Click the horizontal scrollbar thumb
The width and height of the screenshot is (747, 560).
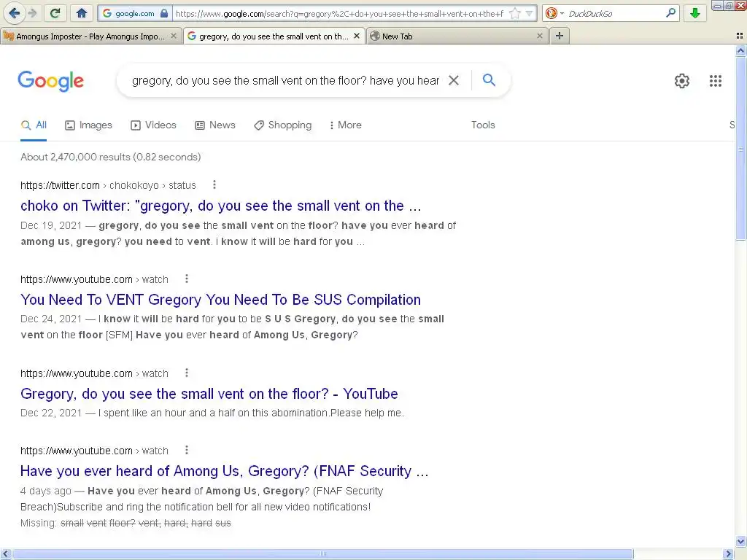coord(323,554)
